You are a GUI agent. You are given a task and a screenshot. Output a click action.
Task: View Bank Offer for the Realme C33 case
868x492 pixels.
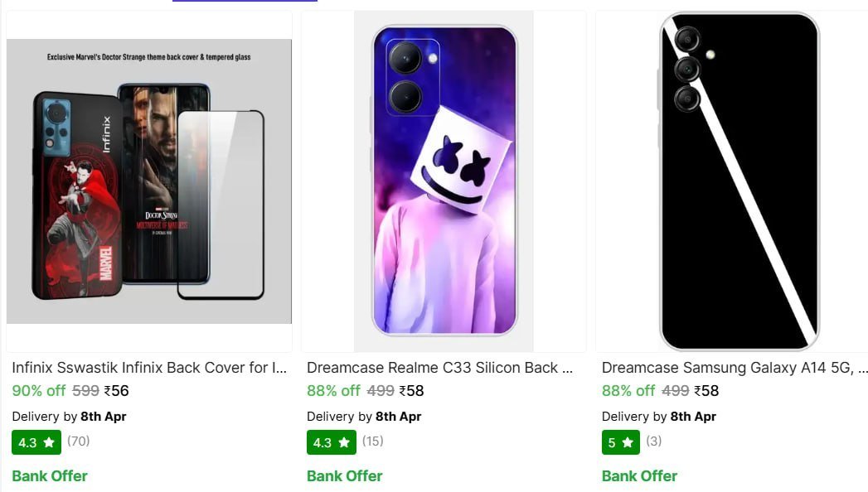(344, 476)
